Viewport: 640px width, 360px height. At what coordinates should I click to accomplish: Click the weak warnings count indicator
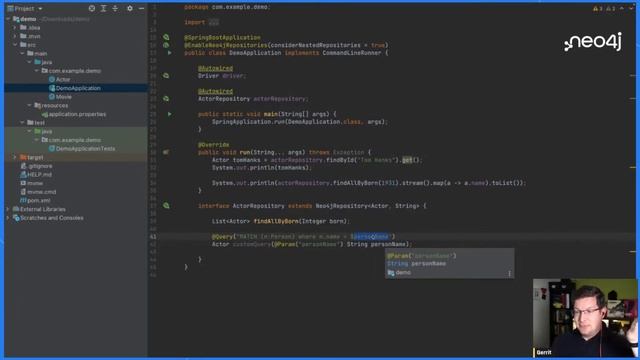click(611, 8)
